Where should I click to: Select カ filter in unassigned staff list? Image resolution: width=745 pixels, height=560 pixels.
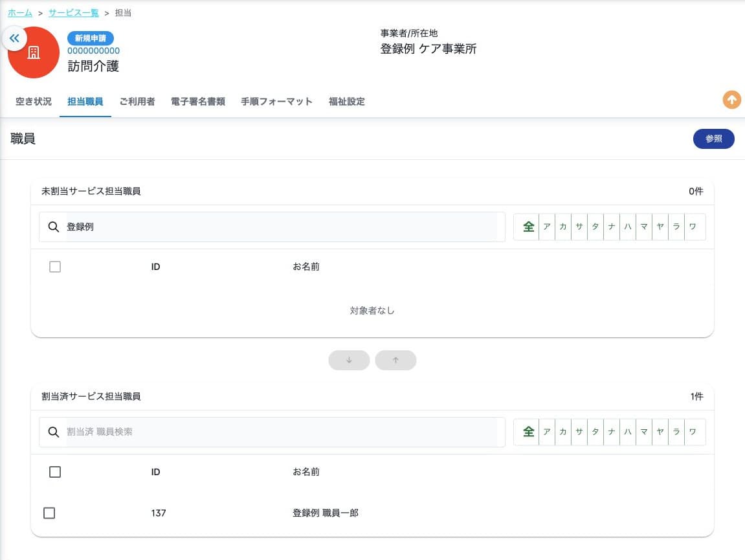563,227
